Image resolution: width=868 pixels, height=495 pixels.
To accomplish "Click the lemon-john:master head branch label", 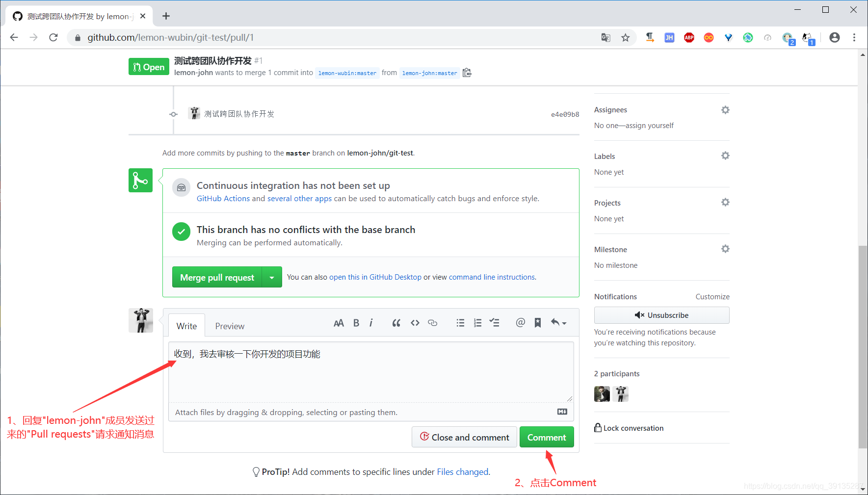I will click(429, 73).
